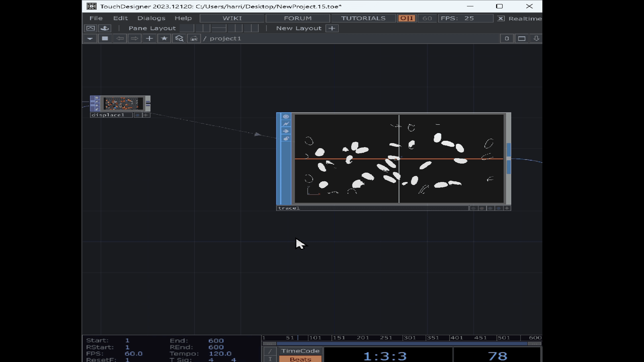Click the perform mode window icon
This screenshot has height=362, width=644.
tap(90, 28)
